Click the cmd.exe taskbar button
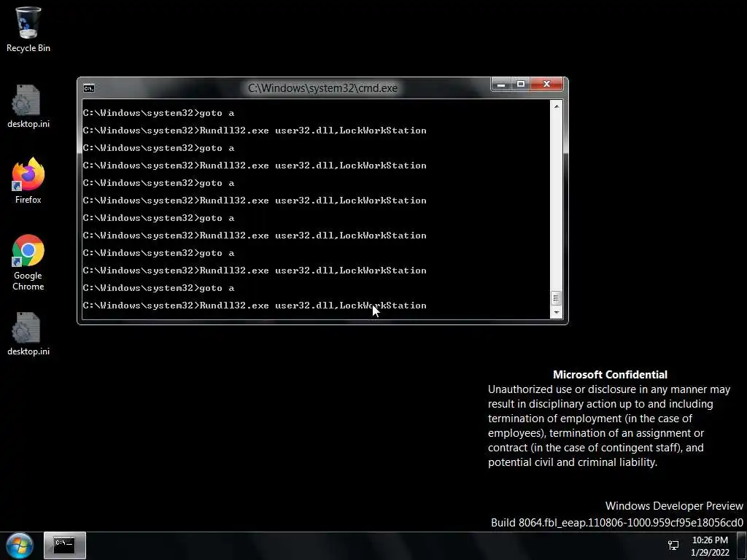This screenshot has height=560, width=747. [65, 545]
